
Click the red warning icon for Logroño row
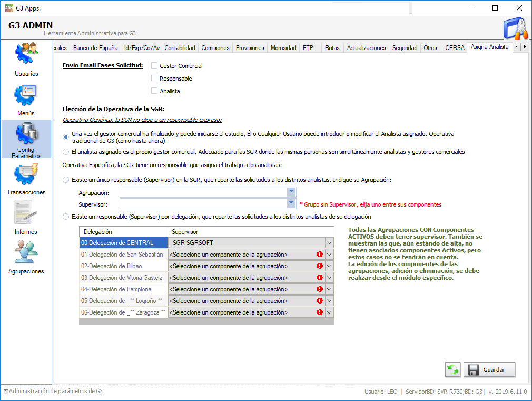pos(320,300)
